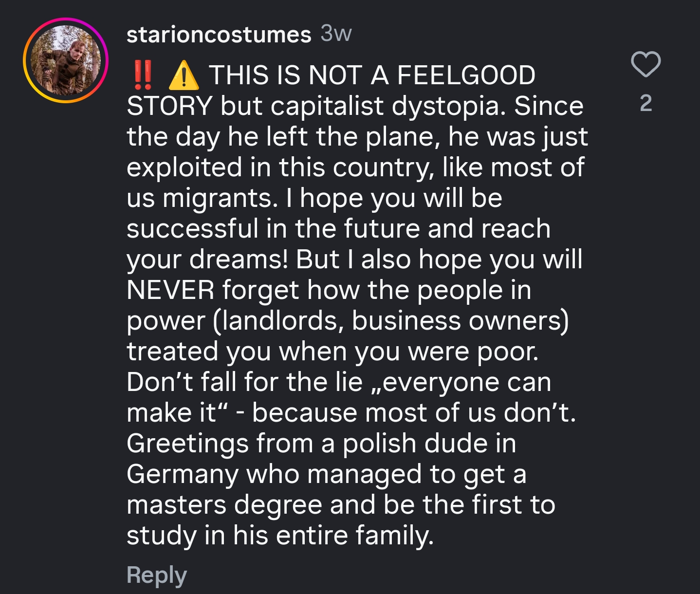
Task: Click the words "THIS IS NOT A FEELGOOD"
Action: coord(372,76)
